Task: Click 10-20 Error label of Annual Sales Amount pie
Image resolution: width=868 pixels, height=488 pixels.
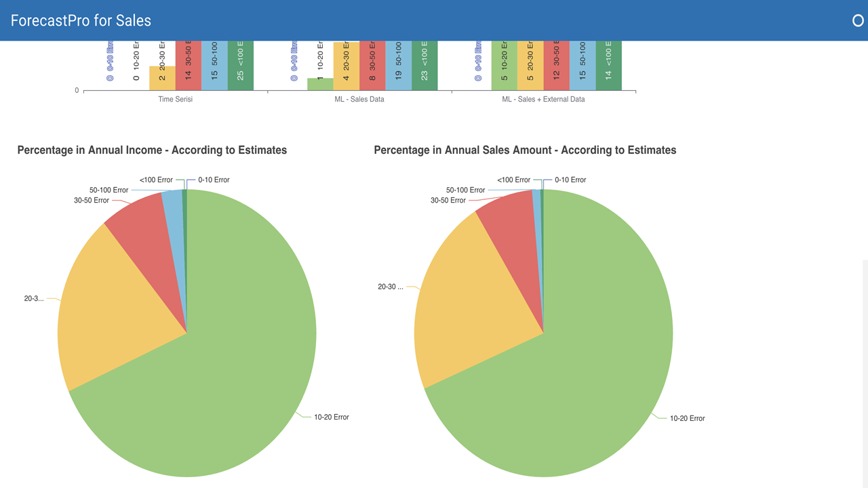Action: coord(688,419)
